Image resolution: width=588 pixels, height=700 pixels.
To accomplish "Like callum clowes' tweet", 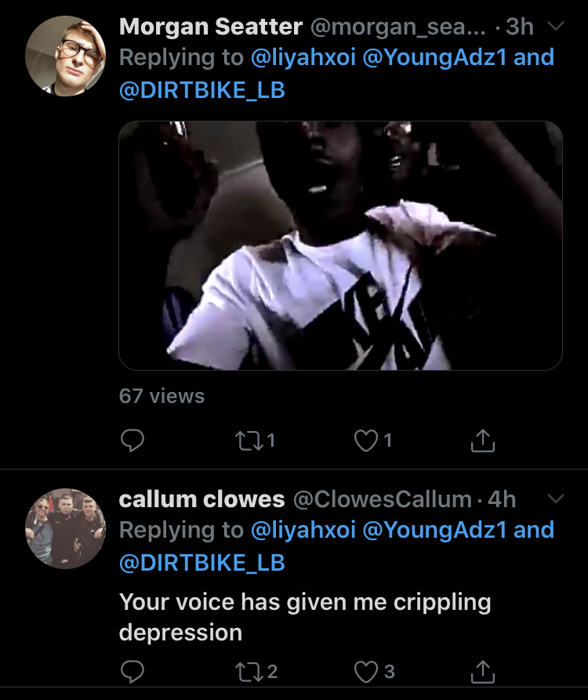I will 366,671.
